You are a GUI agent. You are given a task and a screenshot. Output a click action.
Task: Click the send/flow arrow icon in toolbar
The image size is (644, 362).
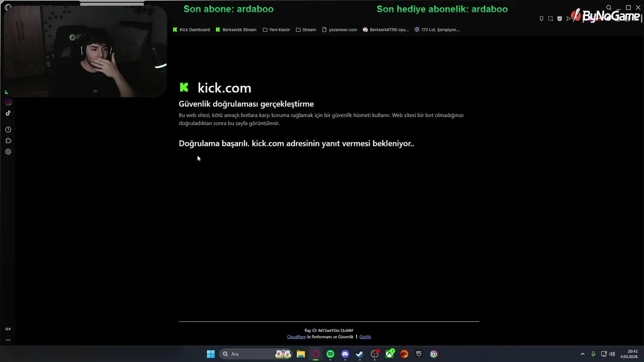coord(569,19)
